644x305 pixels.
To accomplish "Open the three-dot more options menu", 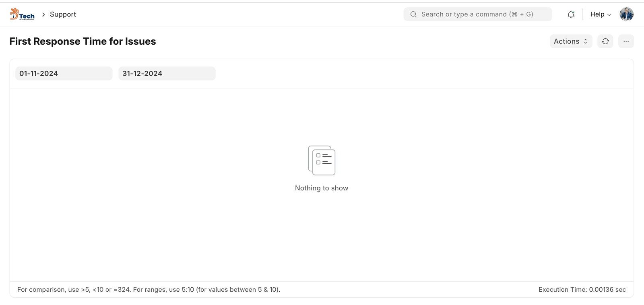I will coord(626,41).
